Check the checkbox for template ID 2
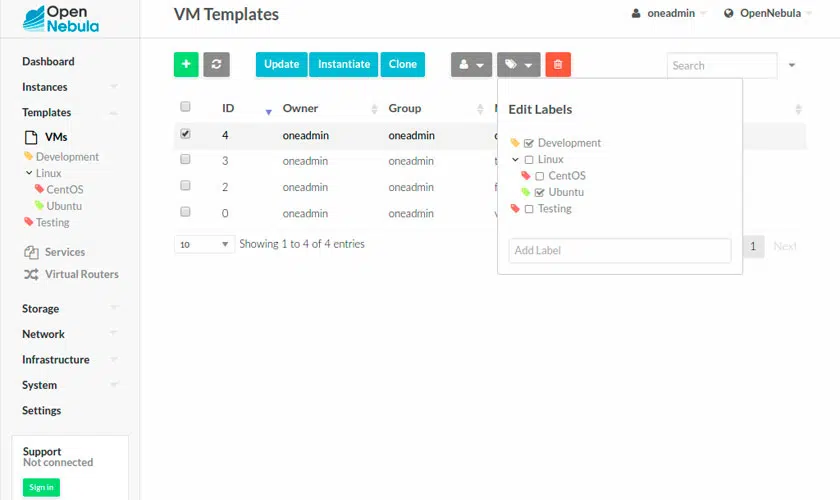 185,185
